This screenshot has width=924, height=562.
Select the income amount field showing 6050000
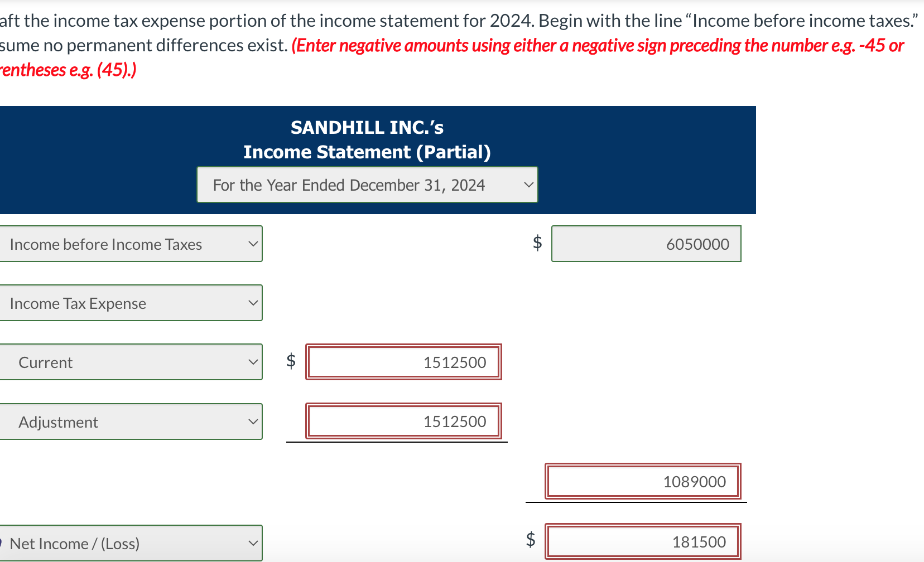(646, 244)
